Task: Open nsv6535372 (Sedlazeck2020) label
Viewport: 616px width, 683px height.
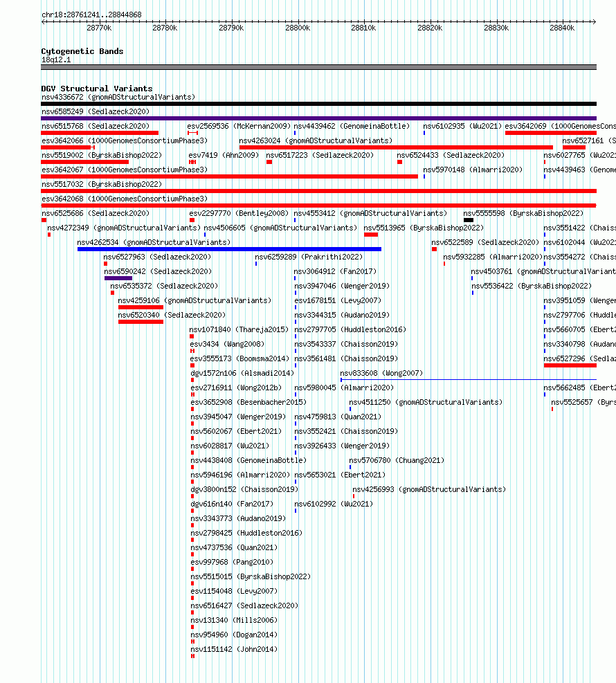Action: point(164,286)
